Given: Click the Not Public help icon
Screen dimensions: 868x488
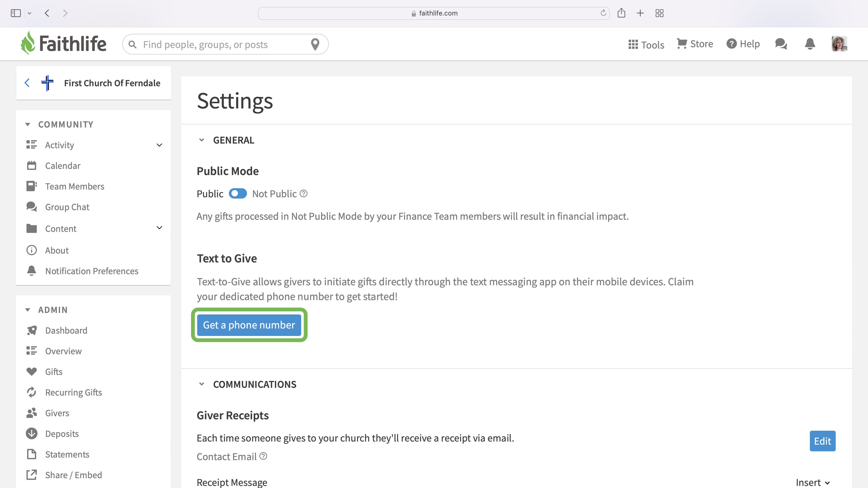Looking at the screenshot, I should pyautogui.click(x=304, y=194).
